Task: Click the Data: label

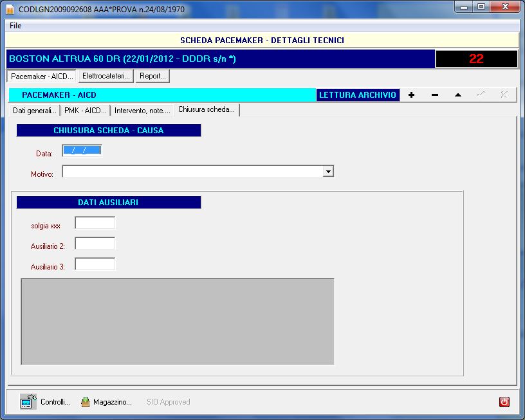Action: point(44,154)
